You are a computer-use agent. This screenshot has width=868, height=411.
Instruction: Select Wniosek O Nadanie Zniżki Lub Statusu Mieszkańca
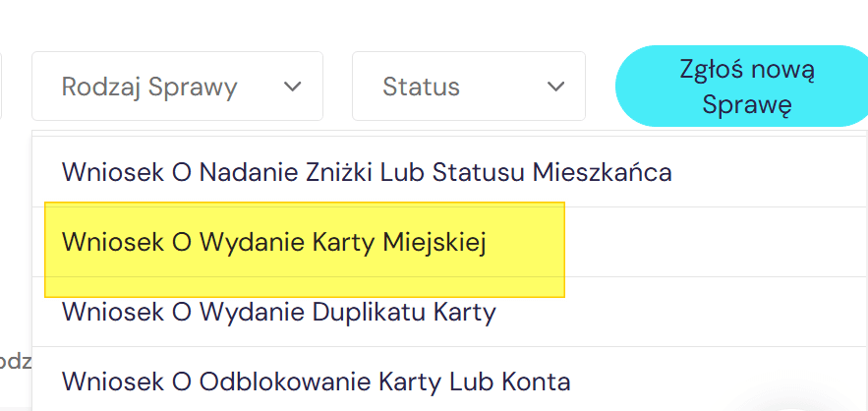tap(367, 172)
